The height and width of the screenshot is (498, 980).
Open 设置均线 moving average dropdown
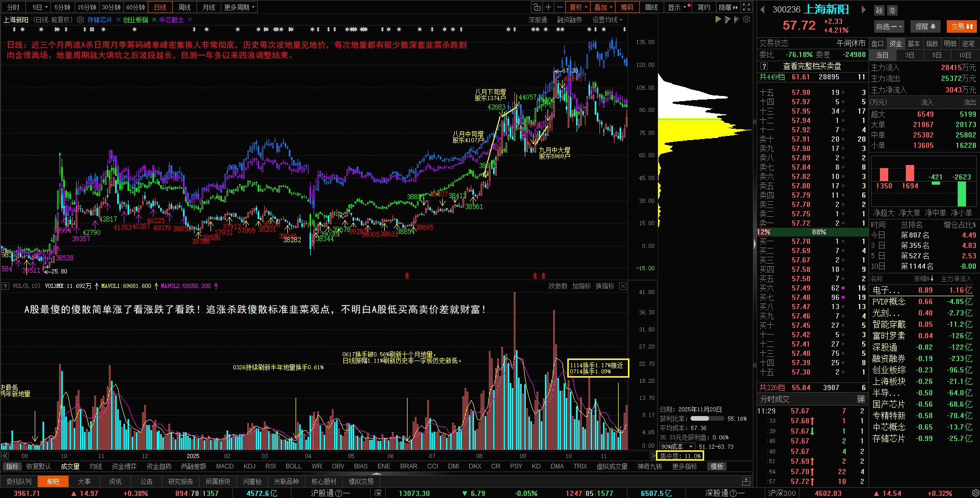[x=607, y=20]
